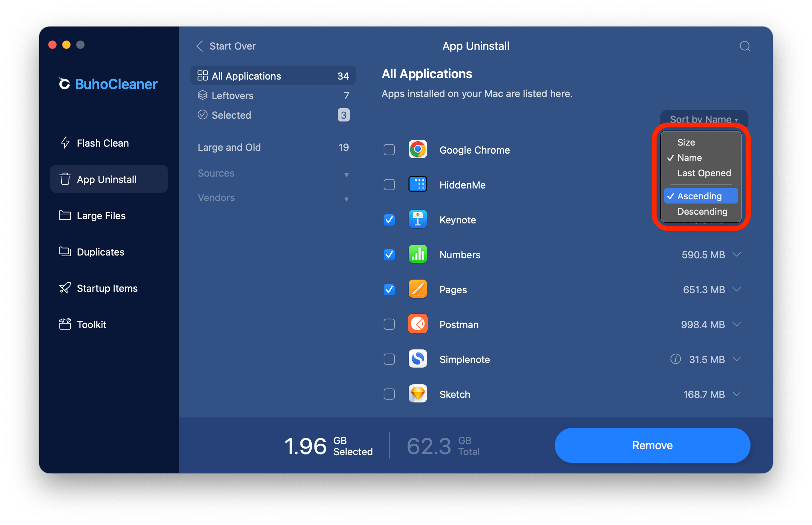Click the All Applications grid icon
The width and height of the screenshot is (812, 525).
pyautogui.click(x=203, y=76)
